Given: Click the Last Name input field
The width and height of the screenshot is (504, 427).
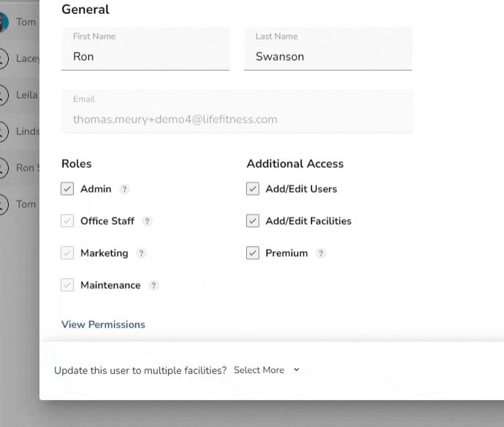Looking at the screenshot, I should [x=328, y=56].
